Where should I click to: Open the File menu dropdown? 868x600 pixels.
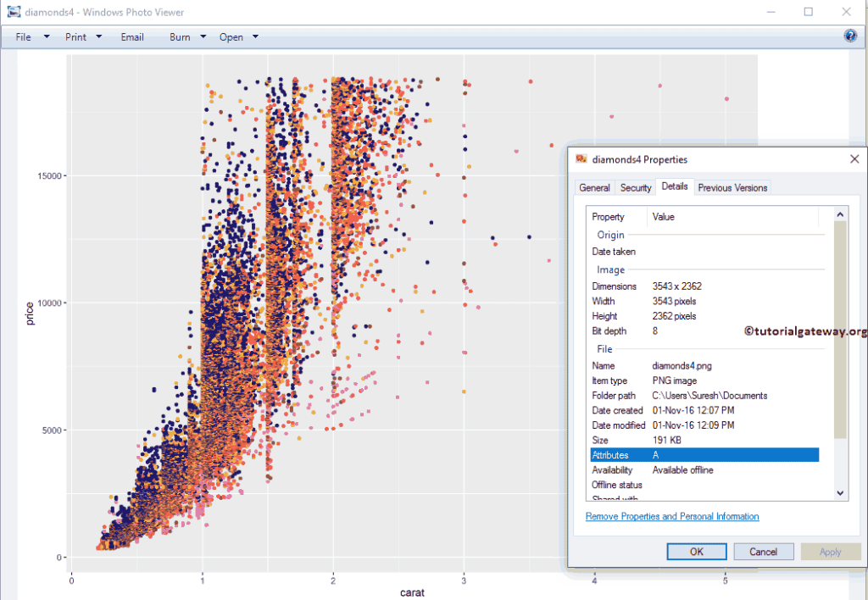pyautogui.click(x=33, y=37)
